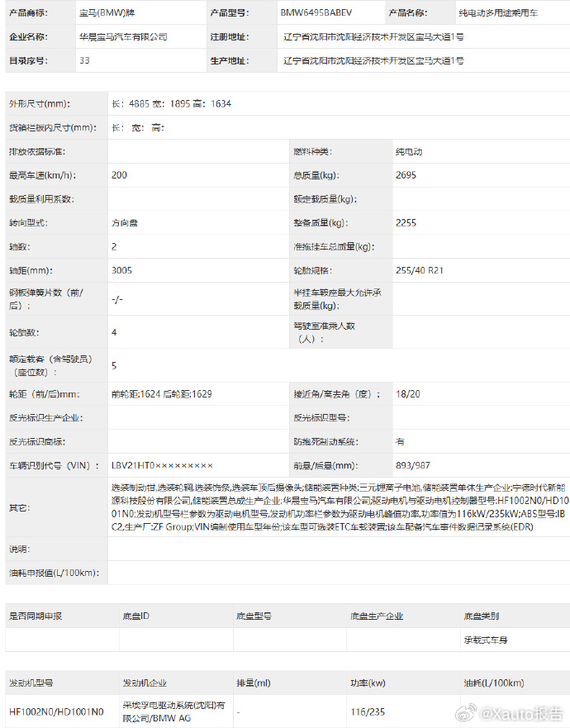Click VIN value LBV21HT0×××××××××
Screen dimensions: 570x728
[162, 465]
